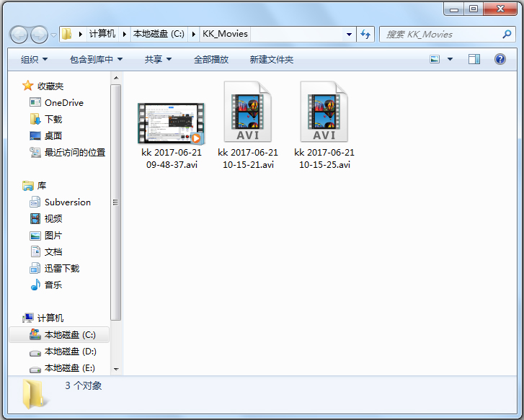
Task: Open 音乐 music library
Action: 53,285
